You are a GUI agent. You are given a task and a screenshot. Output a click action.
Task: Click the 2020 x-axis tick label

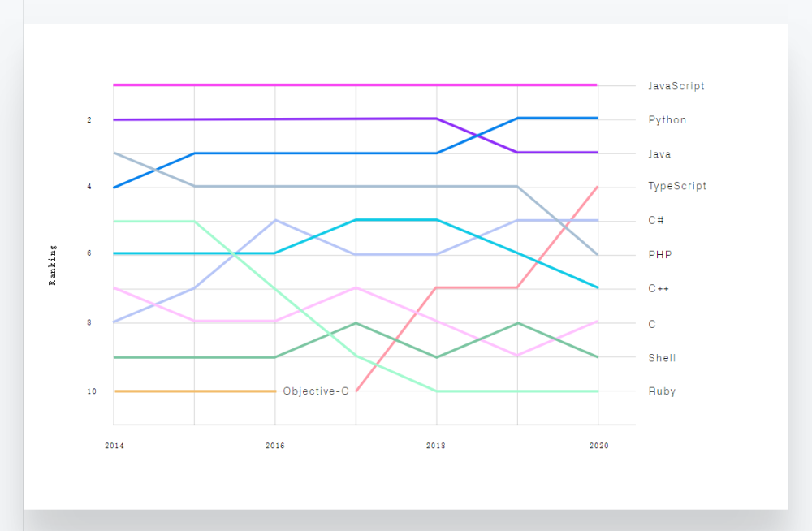click(x=599, y=446)
